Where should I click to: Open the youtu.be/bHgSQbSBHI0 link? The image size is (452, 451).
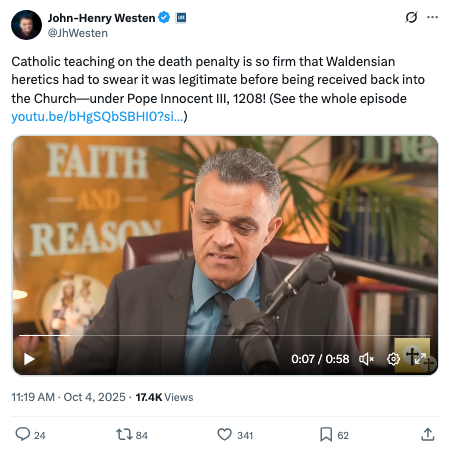(97, 116)
